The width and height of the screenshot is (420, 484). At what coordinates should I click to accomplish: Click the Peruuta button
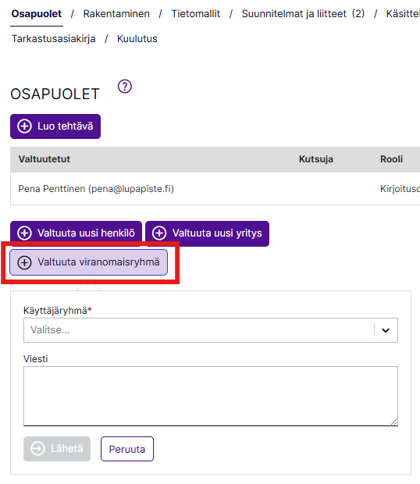127,449
